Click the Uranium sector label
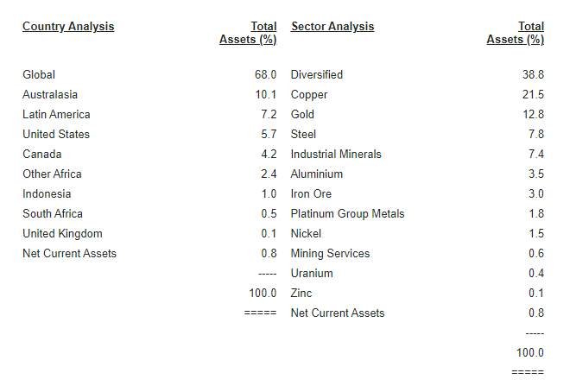 click(312, 274)
